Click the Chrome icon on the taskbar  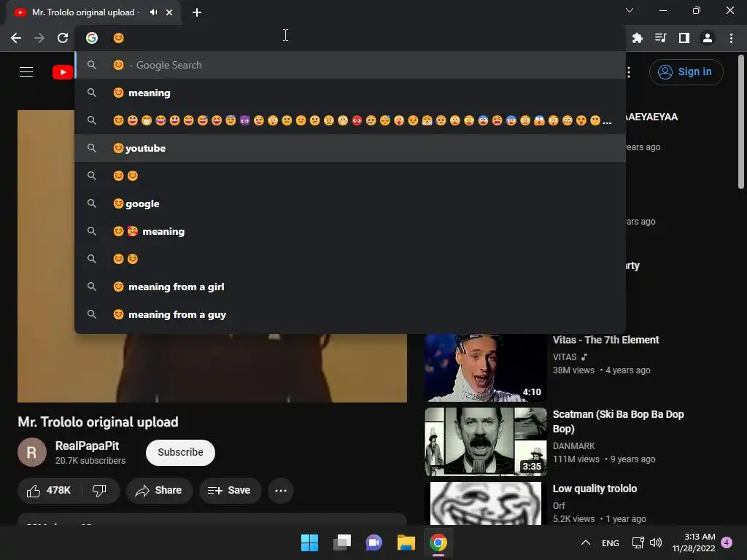click(x=438, y=542)
